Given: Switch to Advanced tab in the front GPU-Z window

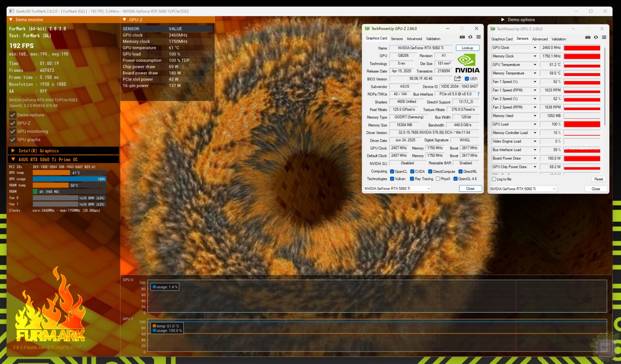Looking at the screenshot, I should coord(414,39).
